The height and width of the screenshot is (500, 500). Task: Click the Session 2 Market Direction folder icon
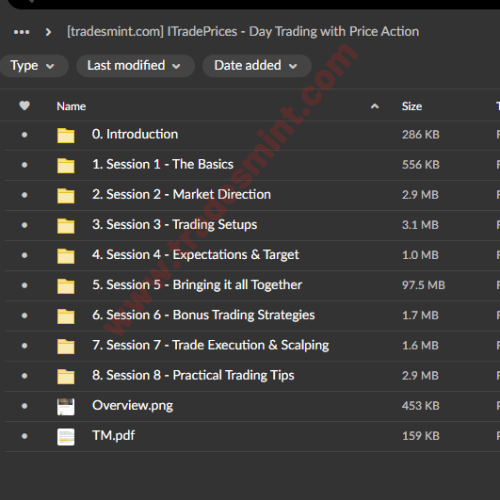click(66, 196)
